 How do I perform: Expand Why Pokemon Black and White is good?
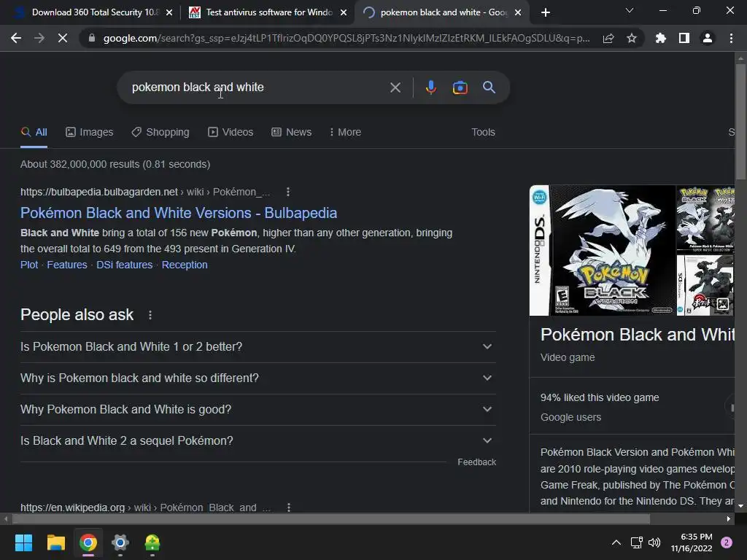(x=258, y=410)
